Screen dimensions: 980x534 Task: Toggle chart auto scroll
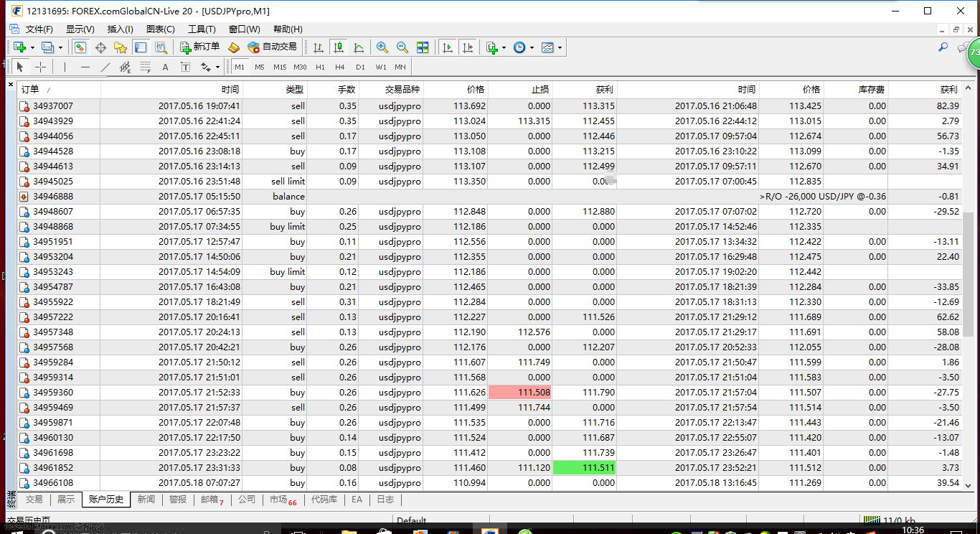click(x=448, y=47)
